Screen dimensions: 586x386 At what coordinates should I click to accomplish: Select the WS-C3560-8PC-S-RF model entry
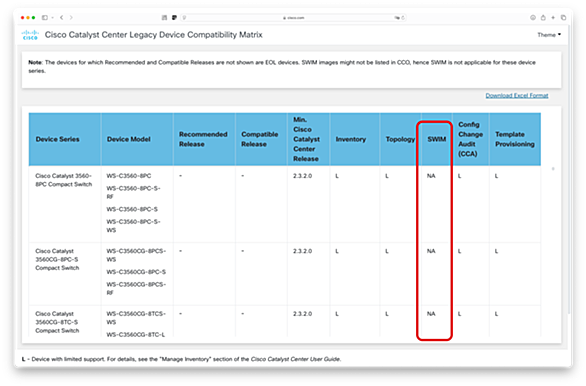(133, 192)
